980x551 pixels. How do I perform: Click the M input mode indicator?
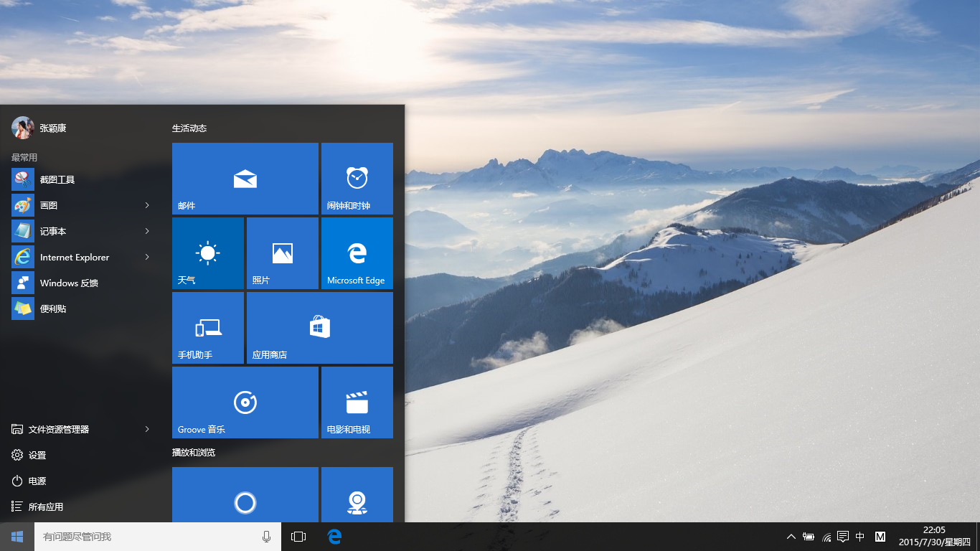880,537
